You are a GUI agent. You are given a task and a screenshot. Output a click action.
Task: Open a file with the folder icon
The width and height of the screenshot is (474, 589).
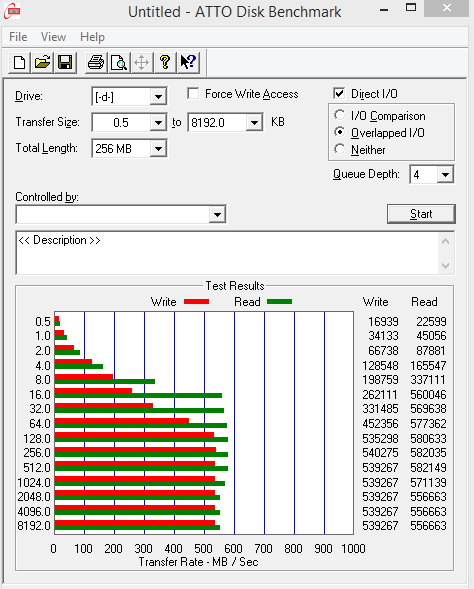click(42, 62)
